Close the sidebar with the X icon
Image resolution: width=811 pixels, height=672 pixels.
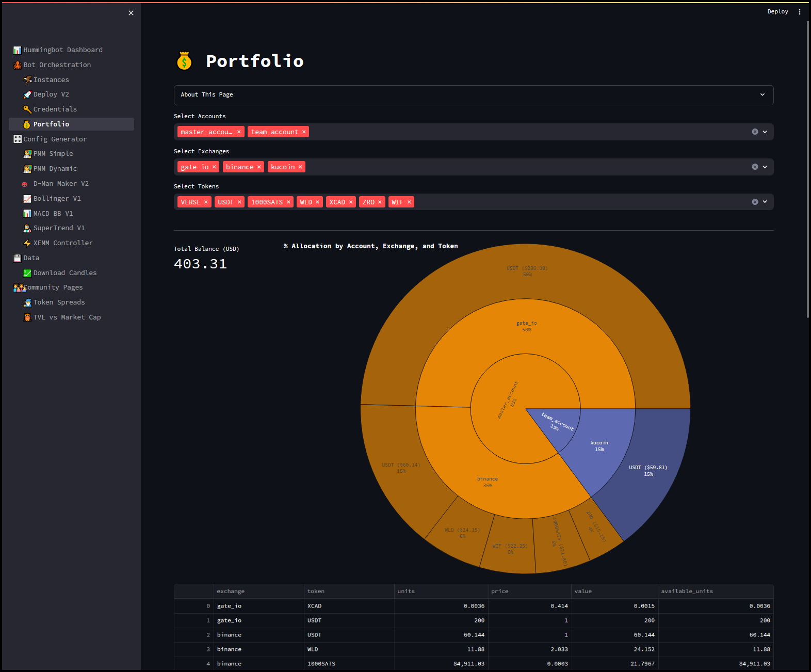(131, 13)
